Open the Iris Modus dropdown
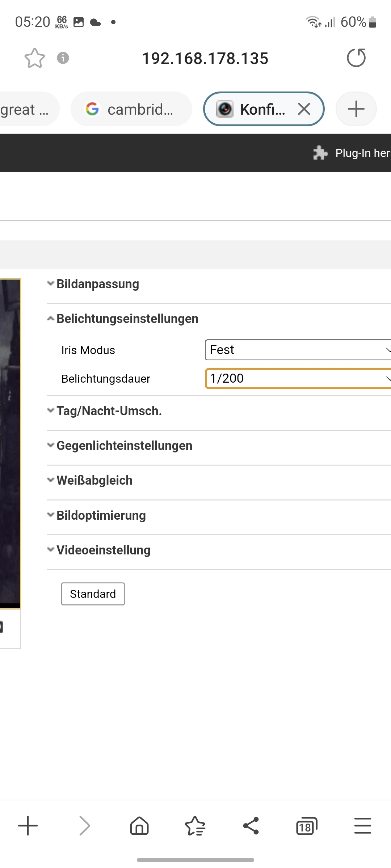Screen dimensions: 391x868 click(x=298, y=350)
